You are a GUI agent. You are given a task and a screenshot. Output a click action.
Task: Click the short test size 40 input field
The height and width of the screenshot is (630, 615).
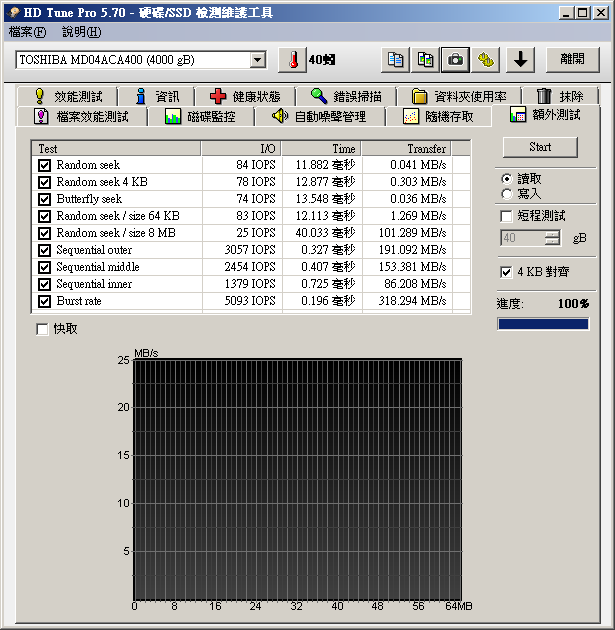tap(523, 238)
